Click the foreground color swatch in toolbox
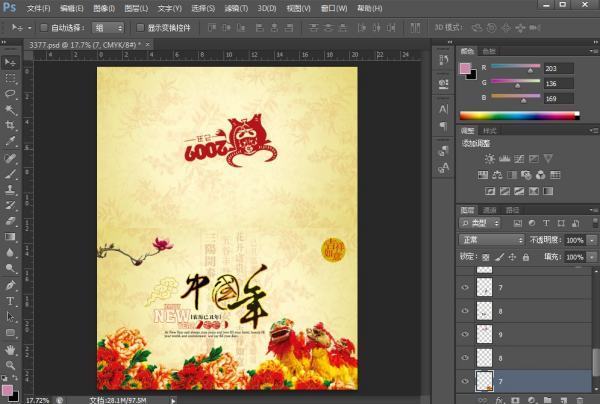 coord(8,388)
